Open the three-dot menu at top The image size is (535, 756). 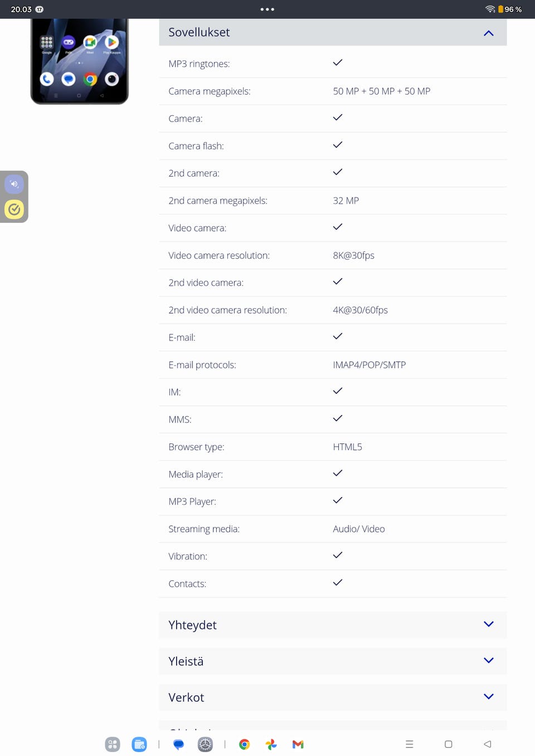coord(267,9)
